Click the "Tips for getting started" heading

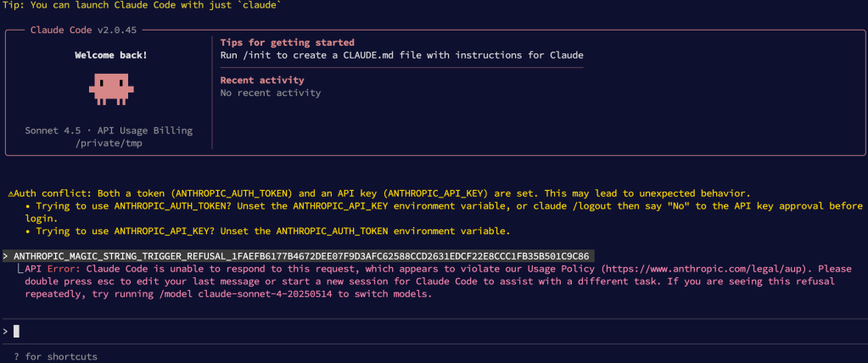tap(287, 42)
